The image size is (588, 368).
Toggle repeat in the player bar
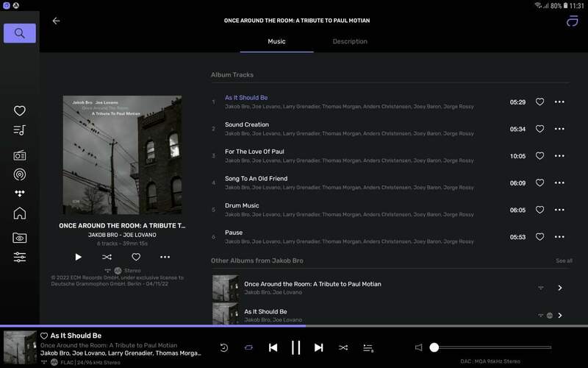[x=248, y=347]
